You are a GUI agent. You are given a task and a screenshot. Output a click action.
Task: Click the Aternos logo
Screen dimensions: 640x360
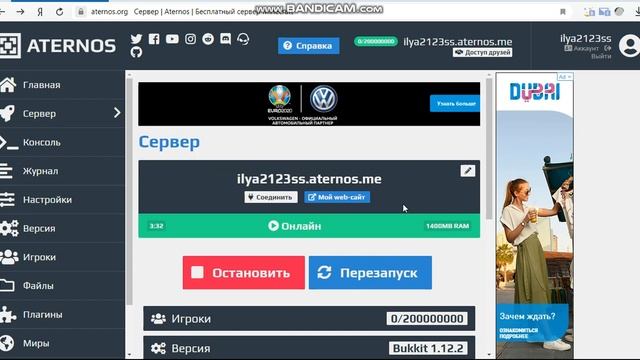coord(58,45)
